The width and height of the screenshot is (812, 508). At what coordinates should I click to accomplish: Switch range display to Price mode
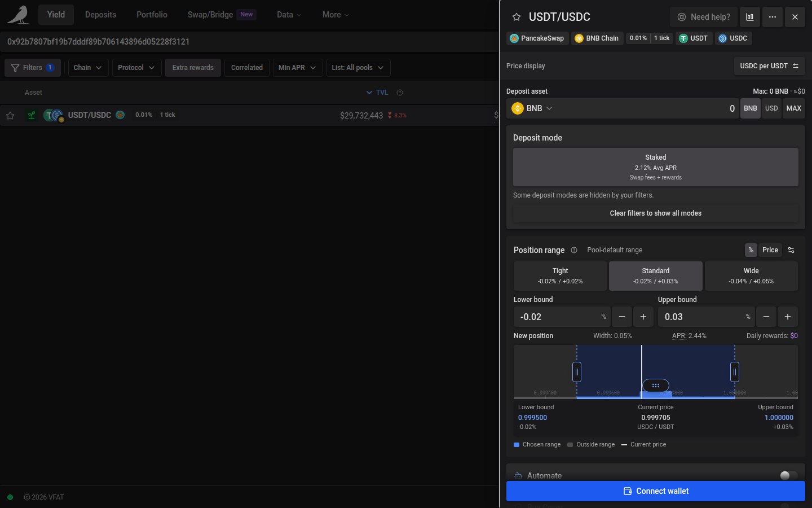(770, 250)
